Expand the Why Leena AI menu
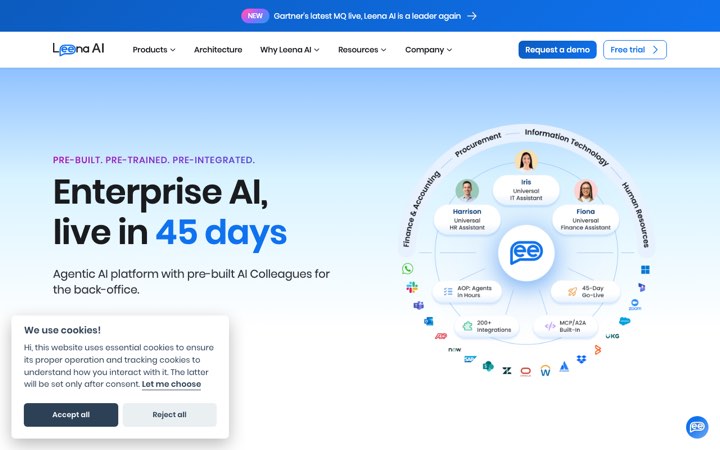Screen dimensions: 720x450 tap(289, 50)
